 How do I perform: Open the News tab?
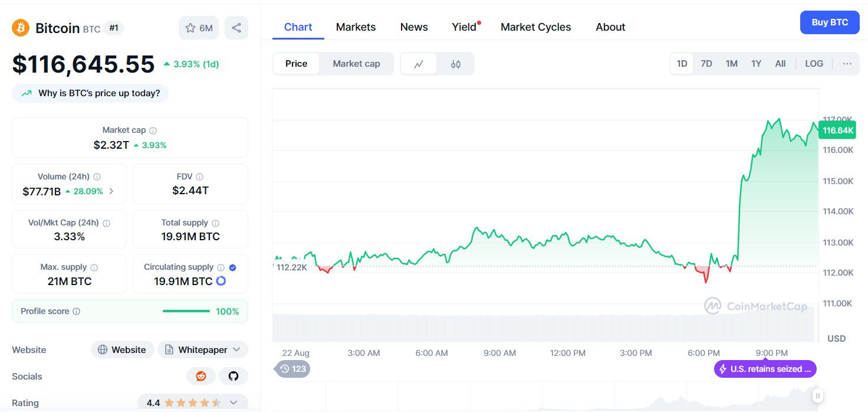coord(414,27)
